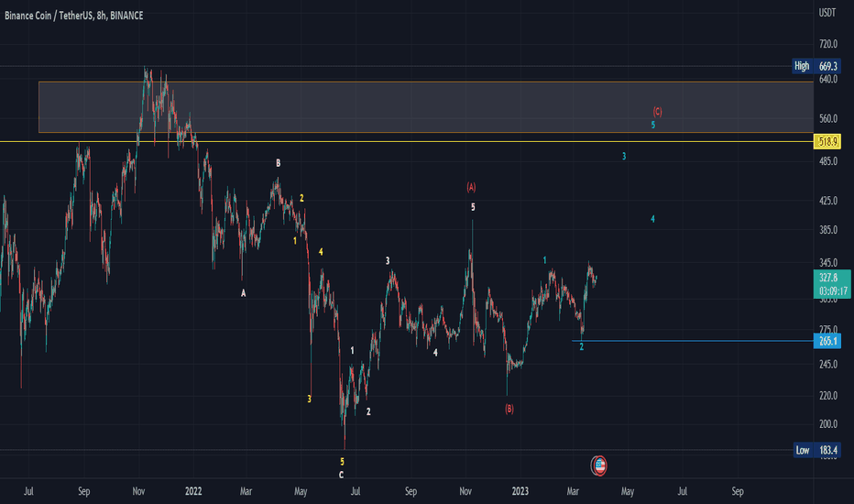Screen dimensions: 854x504
Task: Click the US flag economic event icon
Action: (x=598, y=466)
